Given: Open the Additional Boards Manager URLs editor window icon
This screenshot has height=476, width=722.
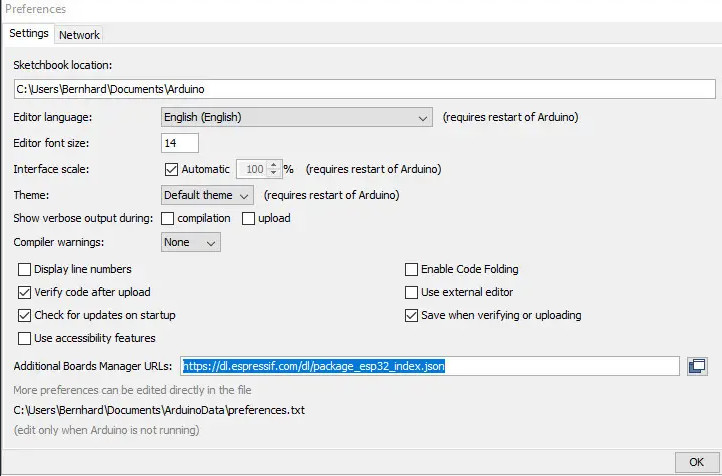Looking at the screenshot, I should point(697,367).
